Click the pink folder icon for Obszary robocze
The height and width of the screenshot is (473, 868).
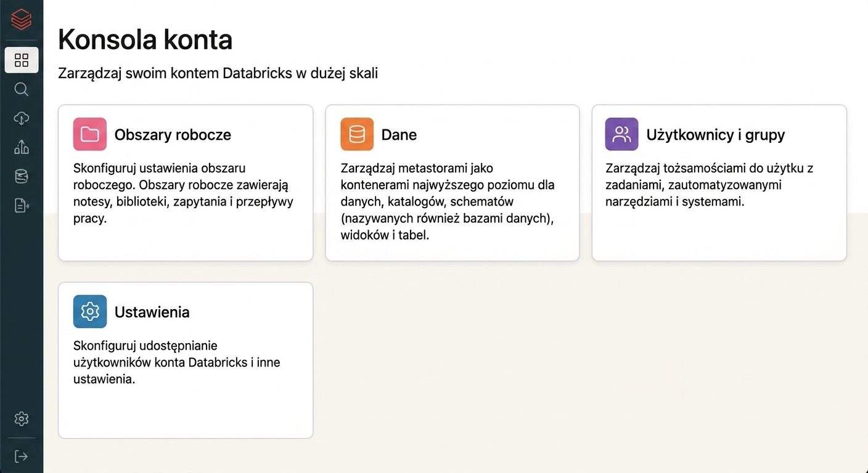point(90,134)
